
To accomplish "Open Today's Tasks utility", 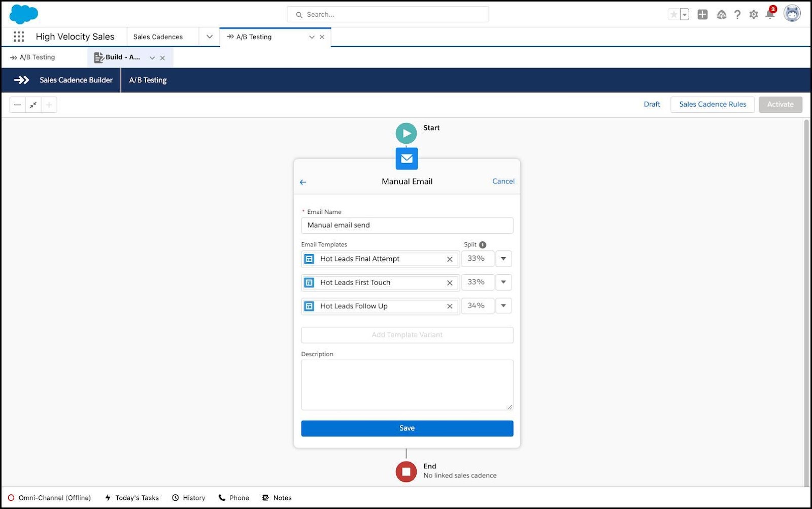I will (131, 498).
